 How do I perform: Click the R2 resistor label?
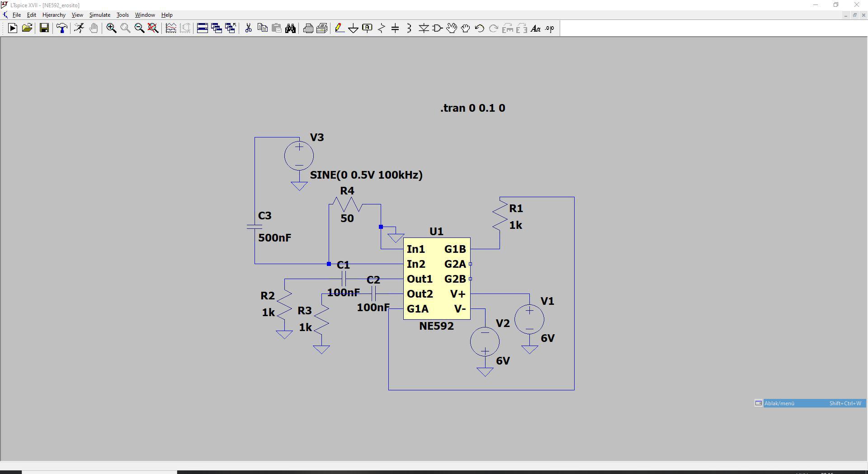point(268,296)
